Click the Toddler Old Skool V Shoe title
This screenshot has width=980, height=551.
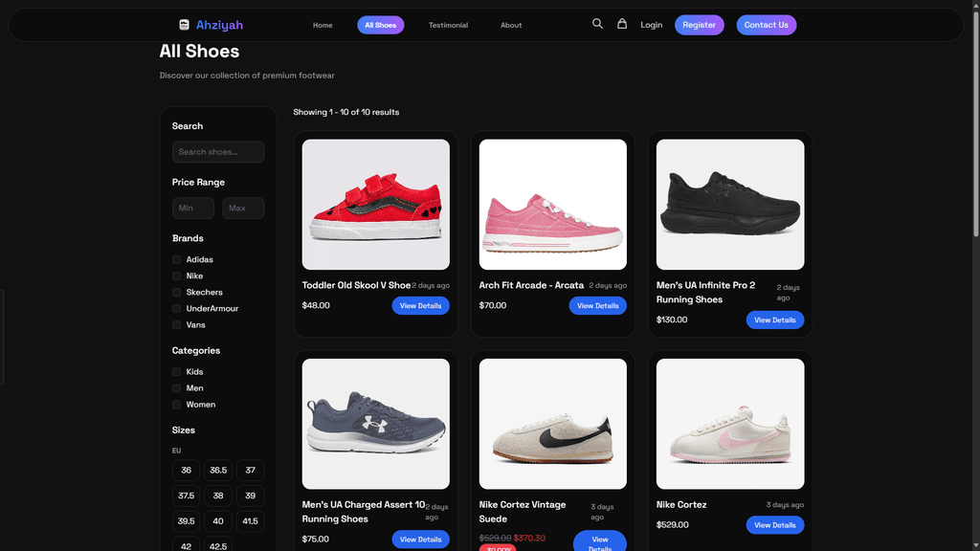[356, 285]
